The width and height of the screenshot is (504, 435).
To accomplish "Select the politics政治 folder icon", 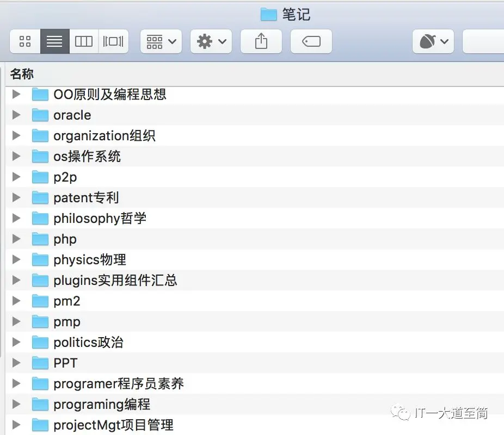I will (x=40, y=342).
